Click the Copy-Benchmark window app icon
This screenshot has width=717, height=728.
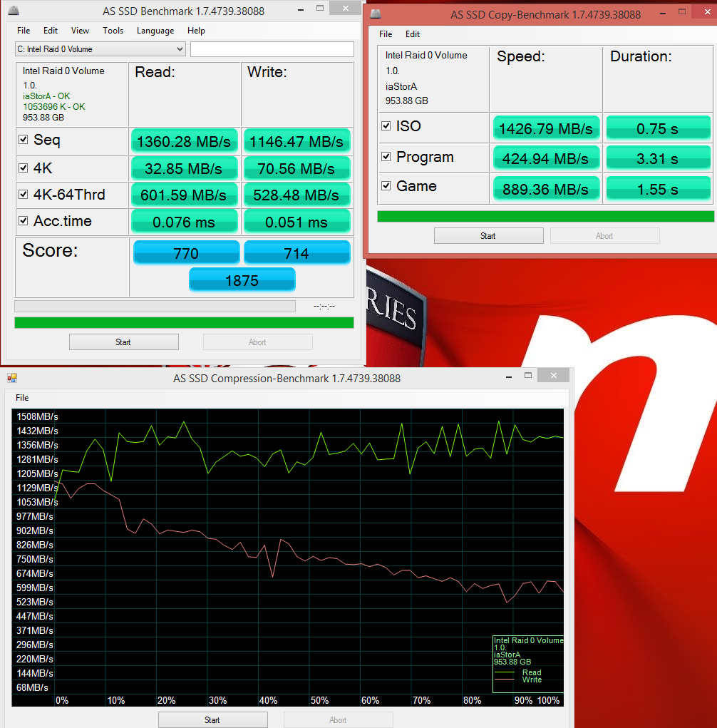tap(376, 14)
